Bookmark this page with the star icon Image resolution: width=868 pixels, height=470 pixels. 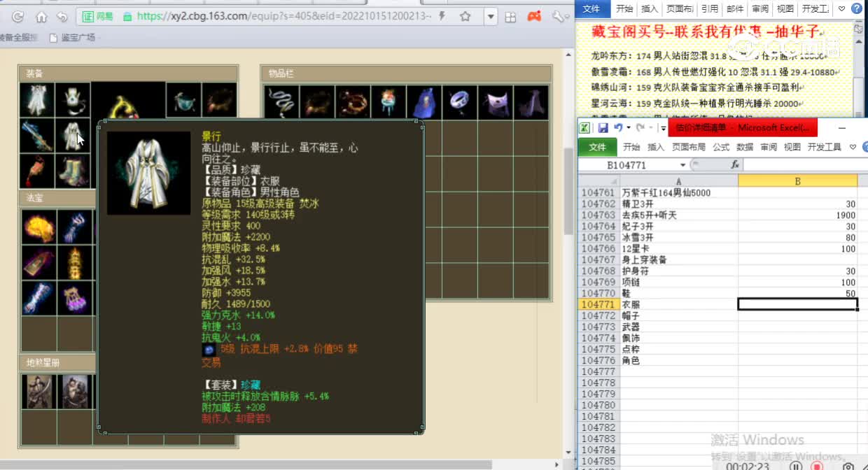click(465, 16)
